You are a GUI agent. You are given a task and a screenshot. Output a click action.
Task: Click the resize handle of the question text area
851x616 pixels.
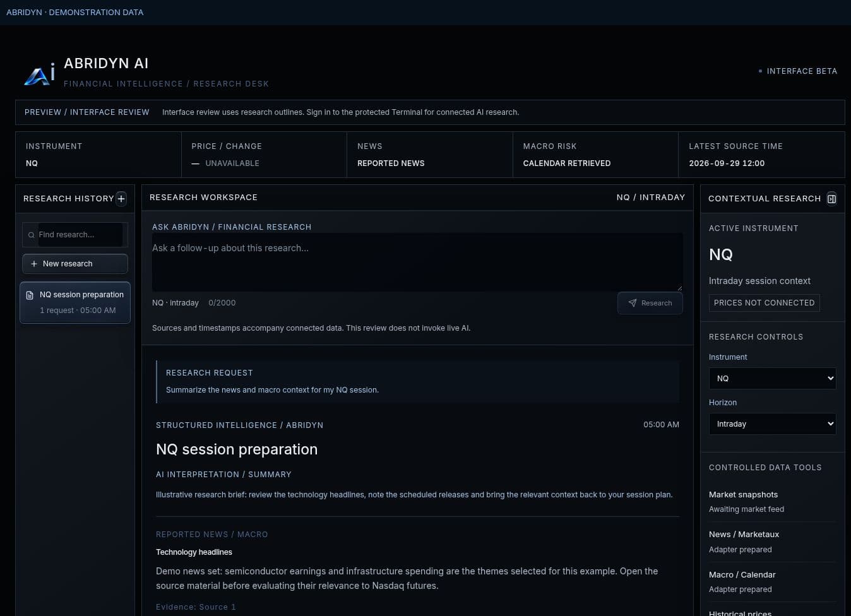[679, 288]
